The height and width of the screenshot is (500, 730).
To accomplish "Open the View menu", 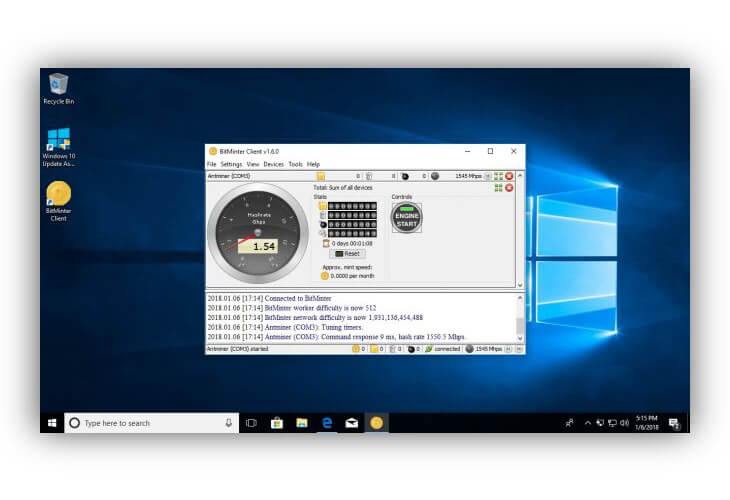I will [x=253, y=164].
